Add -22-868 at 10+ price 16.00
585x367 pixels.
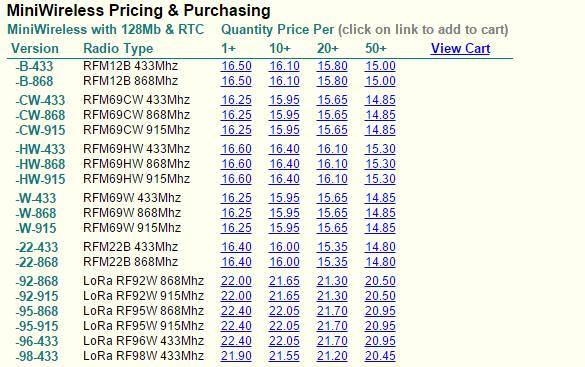tap(284, 262)
